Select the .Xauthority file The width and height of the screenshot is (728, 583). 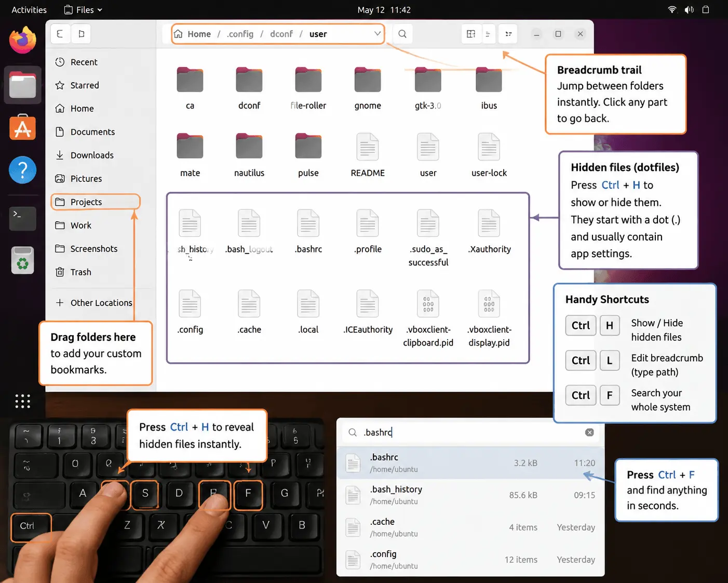tap(489, 231)
